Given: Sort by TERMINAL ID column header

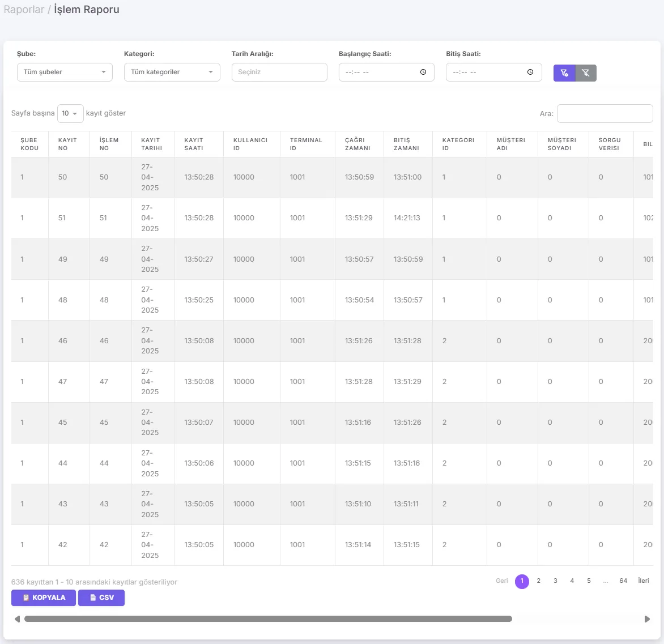Looking at the screenshot, I should click(x=308, y=144).
